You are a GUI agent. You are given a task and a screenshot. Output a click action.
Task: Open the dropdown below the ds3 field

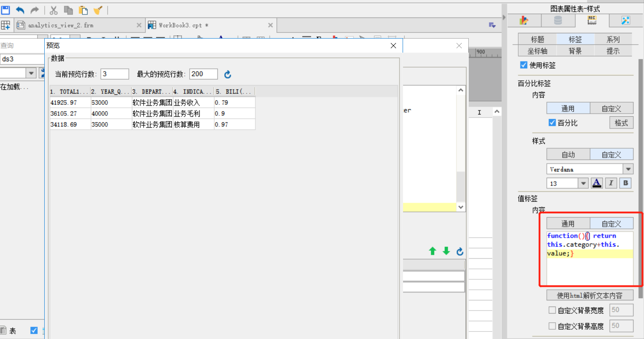(32, 73)
